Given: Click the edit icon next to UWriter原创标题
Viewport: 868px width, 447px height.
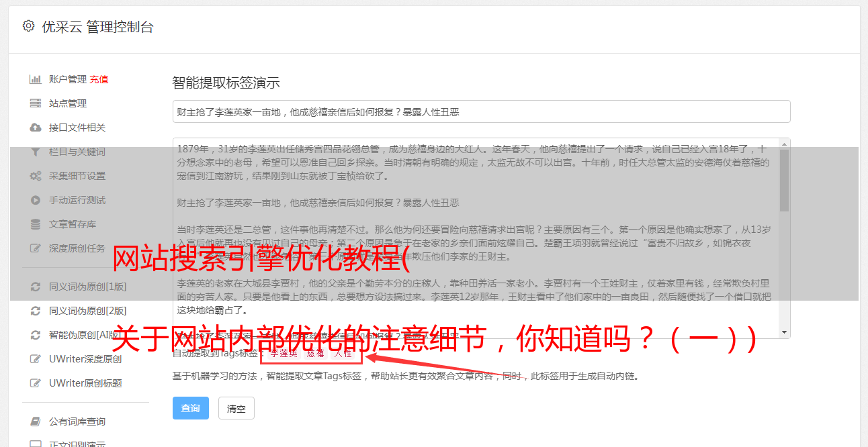Looking at the screenshot, I should (36, 383).
